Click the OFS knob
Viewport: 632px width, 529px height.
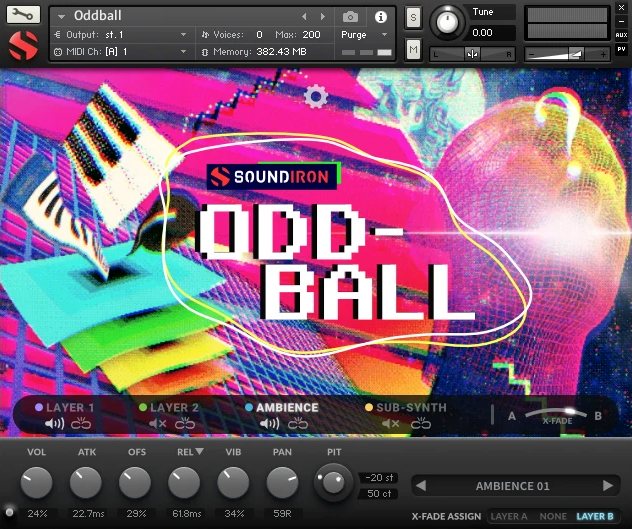pos(135,482)
